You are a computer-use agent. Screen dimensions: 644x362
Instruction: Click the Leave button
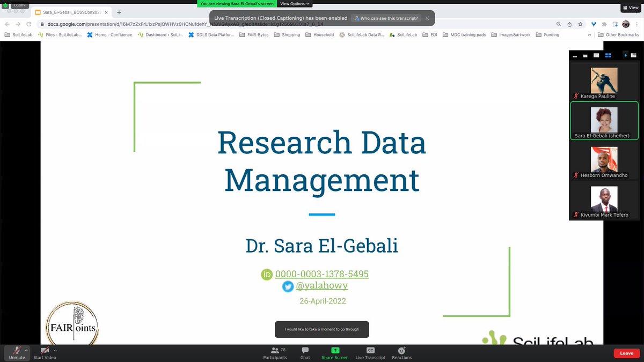[626, 353]
